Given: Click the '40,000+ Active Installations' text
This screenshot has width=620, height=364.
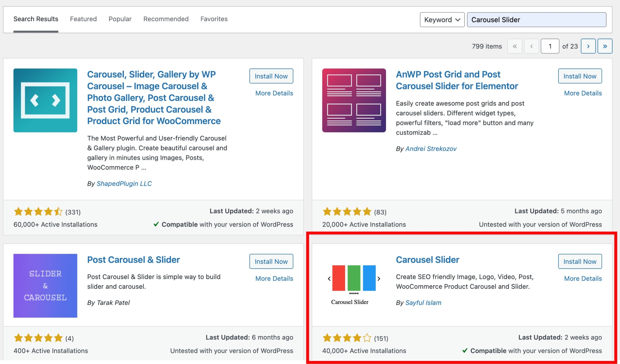Looking at the screenshot, I should (364, 351).
